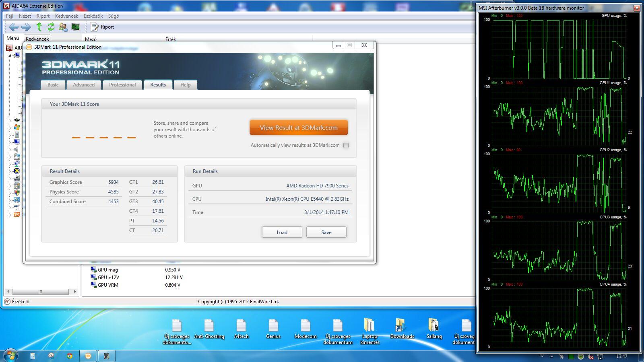Open Downloads desktop shortcut
This screenshot has width=644, height=362.
pyautogui.click(x=402, y=328)
